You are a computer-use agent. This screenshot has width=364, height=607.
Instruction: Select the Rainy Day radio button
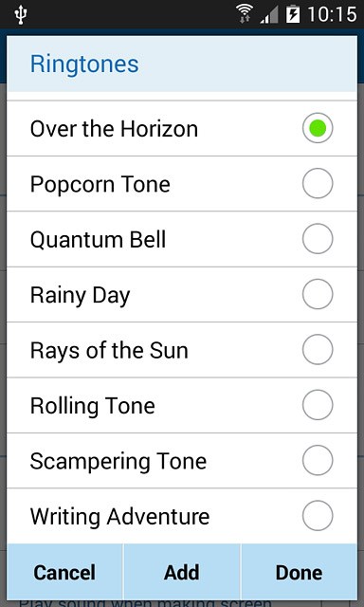pyautogui.click(x=318, y=294)
